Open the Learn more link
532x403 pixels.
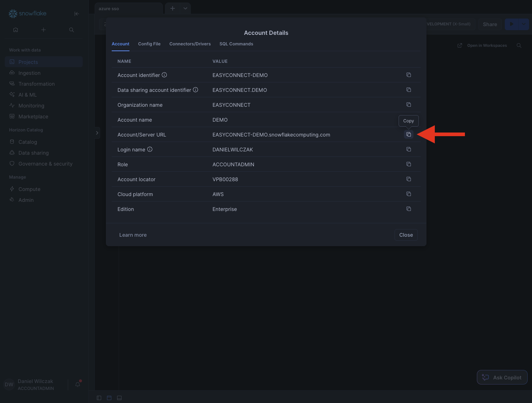pos(133,235)
